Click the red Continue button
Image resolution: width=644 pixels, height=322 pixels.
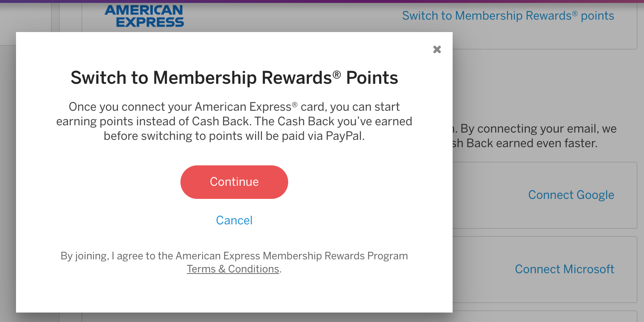[234, 182]
